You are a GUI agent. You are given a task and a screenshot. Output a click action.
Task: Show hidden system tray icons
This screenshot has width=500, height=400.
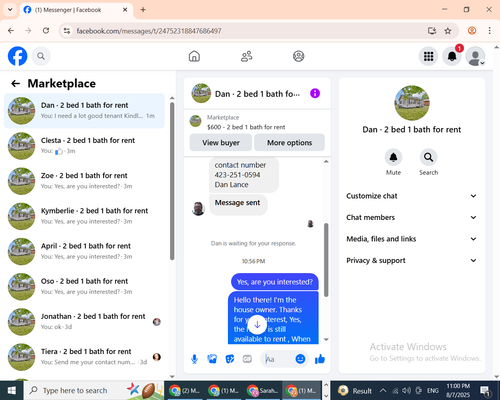click(x=383, y=390)
